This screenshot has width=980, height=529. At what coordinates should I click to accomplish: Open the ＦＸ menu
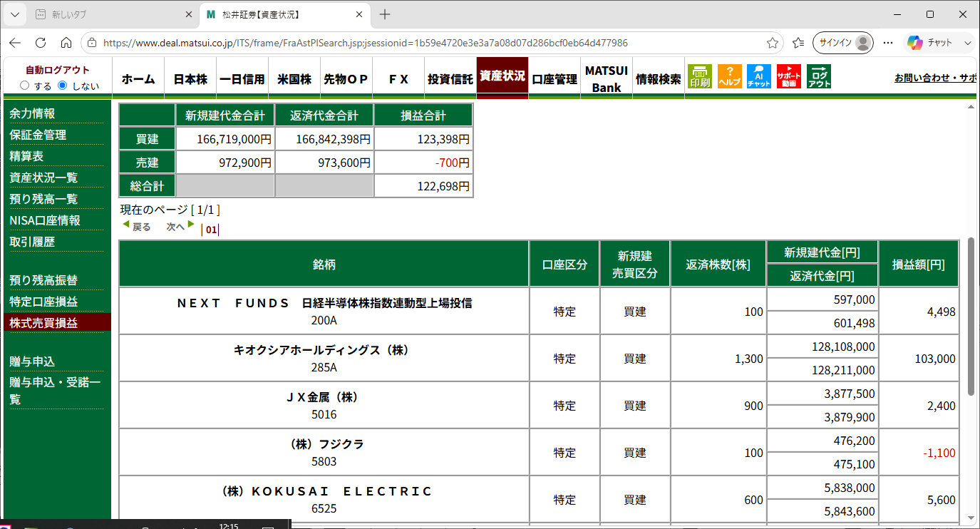coord(398,79)
